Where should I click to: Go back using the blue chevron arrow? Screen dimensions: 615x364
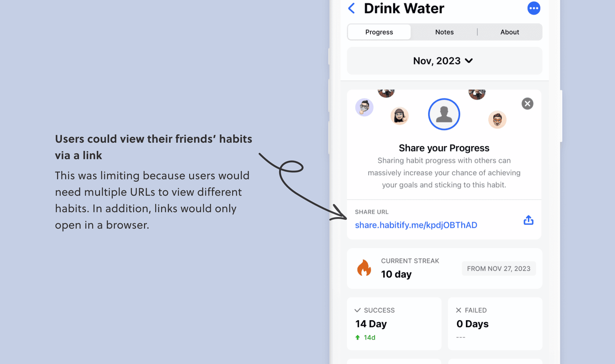351,8
